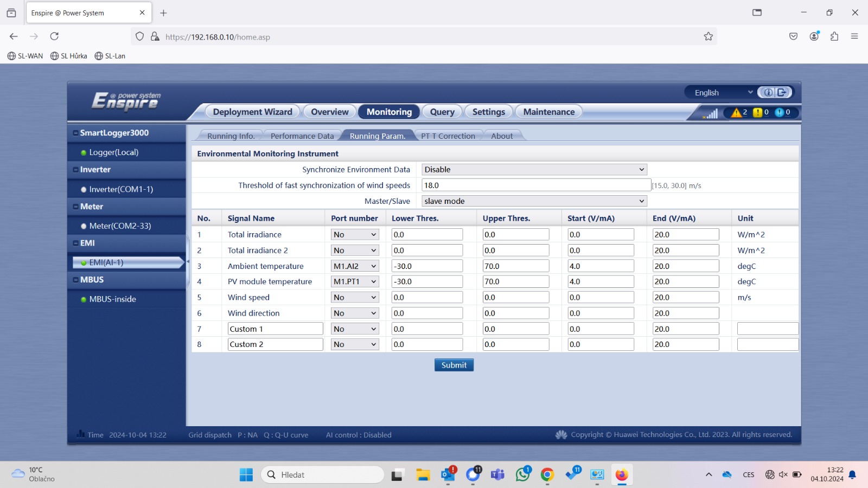Open OneDrive tray icon
This screenshot has height=488, width=868.
pos(727,474)
